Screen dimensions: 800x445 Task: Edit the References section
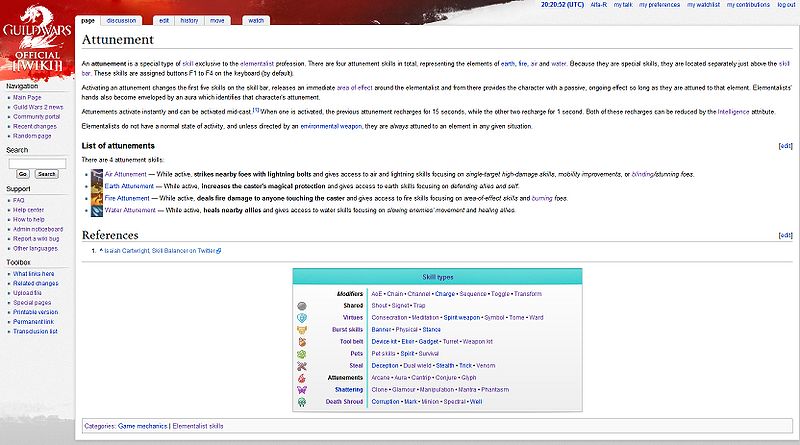pos(786,235)
